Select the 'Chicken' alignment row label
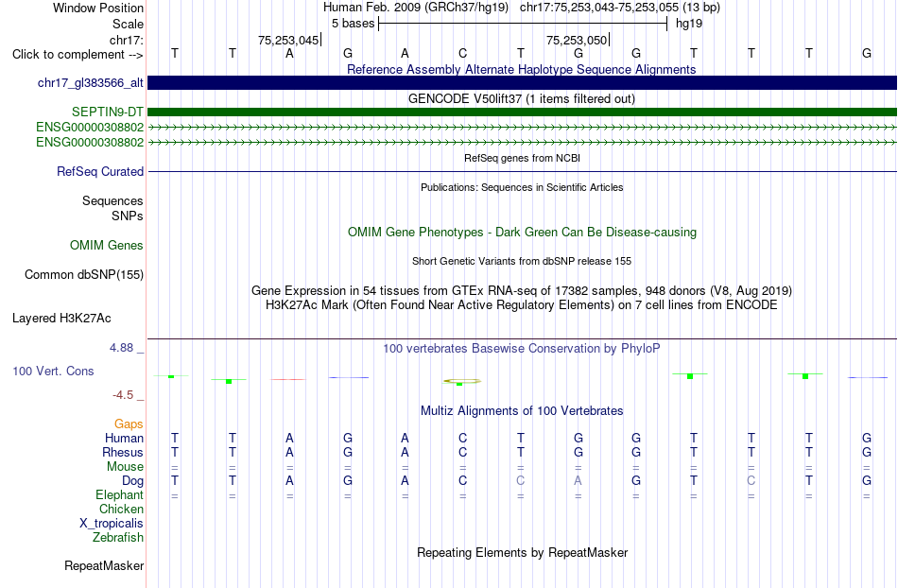 (121, 509)
